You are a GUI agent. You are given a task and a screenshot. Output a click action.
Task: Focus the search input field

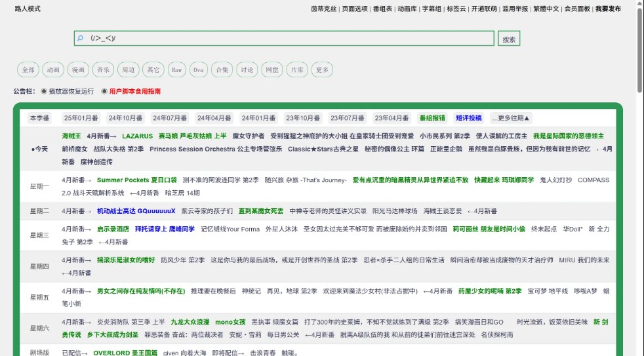point(289,39)
